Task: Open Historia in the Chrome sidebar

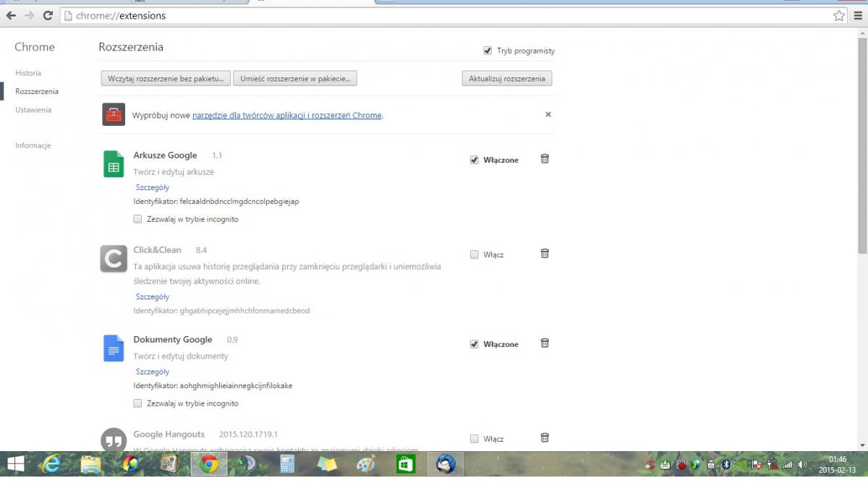Action: coord(28,73)
